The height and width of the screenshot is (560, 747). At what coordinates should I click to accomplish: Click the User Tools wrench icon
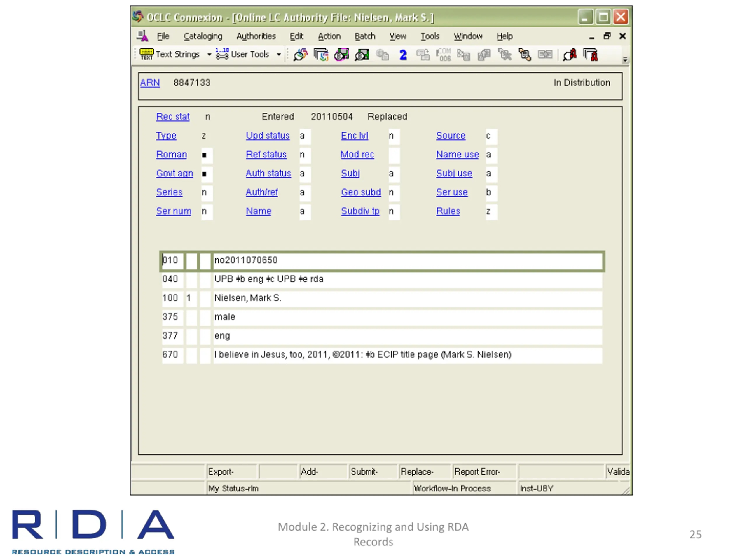coord(222,54)
